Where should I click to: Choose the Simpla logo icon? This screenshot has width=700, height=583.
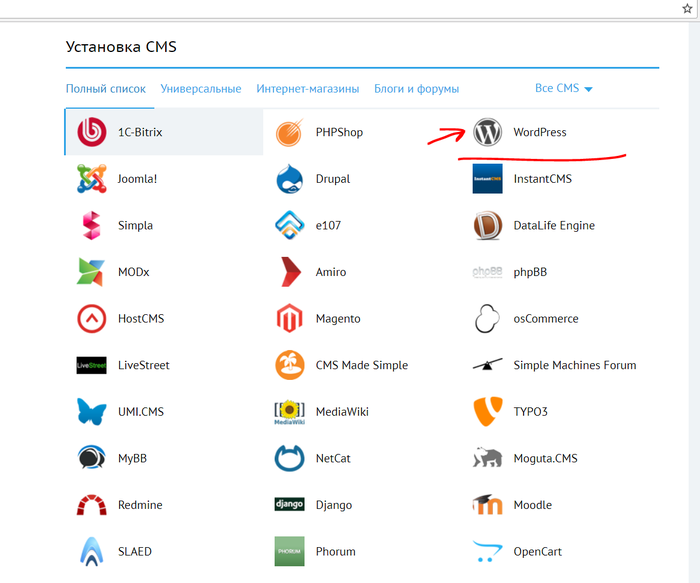pyautogui.click(x=92, y=225)
